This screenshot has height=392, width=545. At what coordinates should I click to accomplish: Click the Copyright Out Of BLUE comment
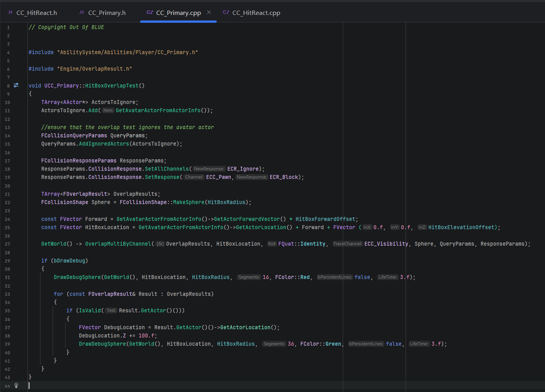coord(66,27)
